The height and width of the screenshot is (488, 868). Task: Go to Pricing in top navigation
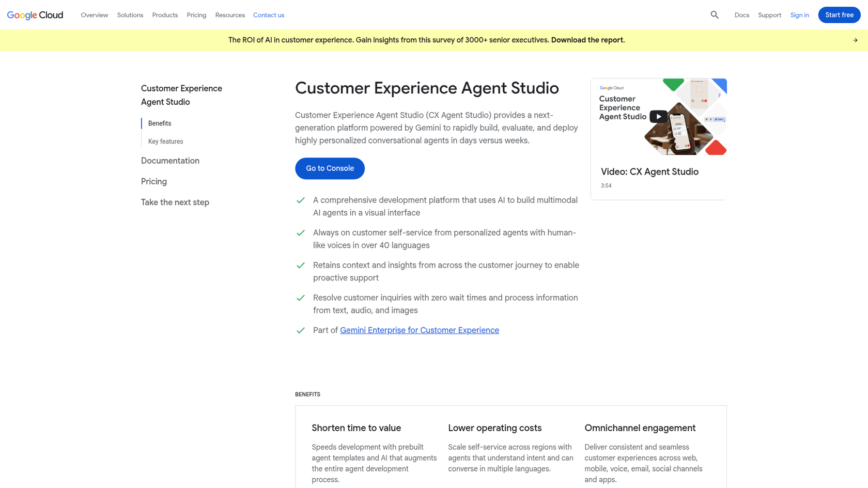pyautogui.click(x=196, y=15)
